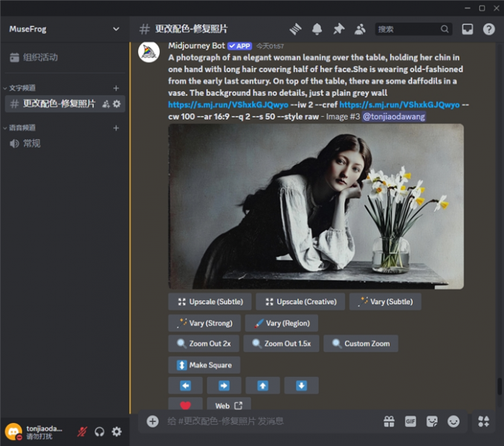Expand the MuseFrog server menu
The width and height of the screenshot is (504, 446).
[x=116, y=29]
